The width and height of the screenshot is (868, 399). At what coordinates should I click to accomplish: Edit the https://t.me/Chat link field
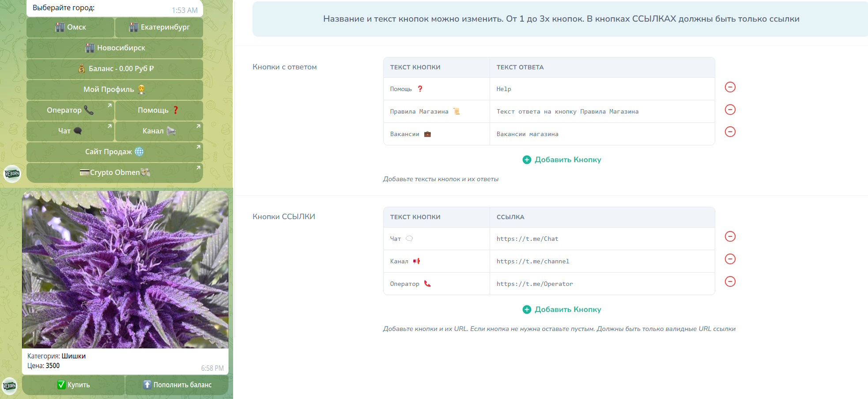pos(601,239)
